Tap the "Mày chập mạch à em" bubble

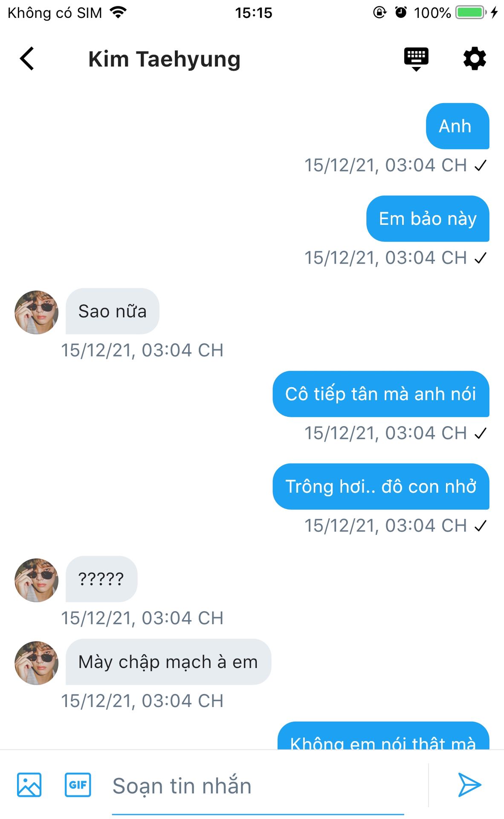click(x=168, y=662)
